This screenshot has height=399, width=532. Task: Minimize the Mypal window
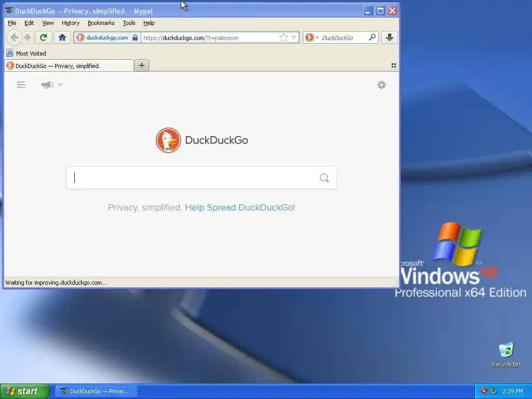[x=368, y=11]
